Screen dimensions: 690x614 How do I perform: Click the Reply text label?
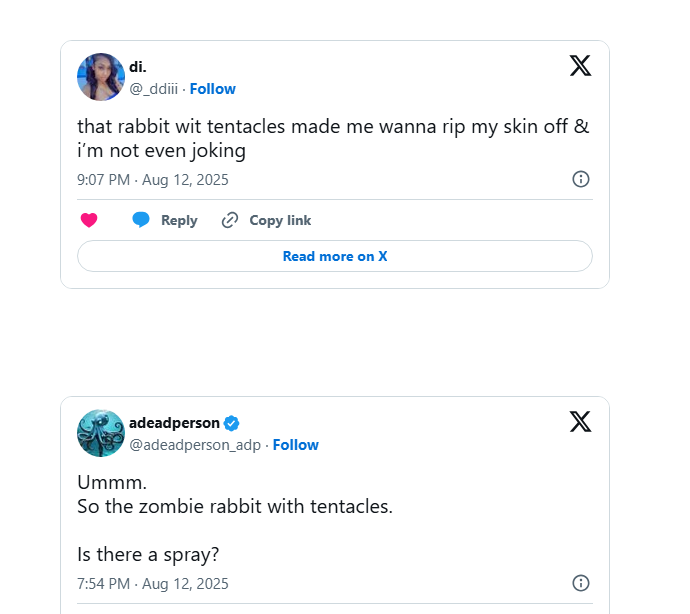pyautogui.click(x=179, y=220)
